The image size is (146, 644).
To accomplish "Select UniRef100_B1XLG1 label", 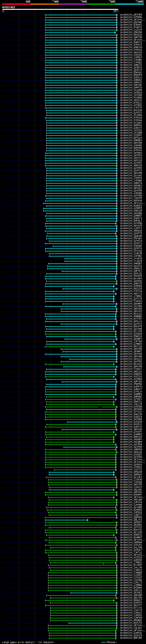I will (131, 313).
